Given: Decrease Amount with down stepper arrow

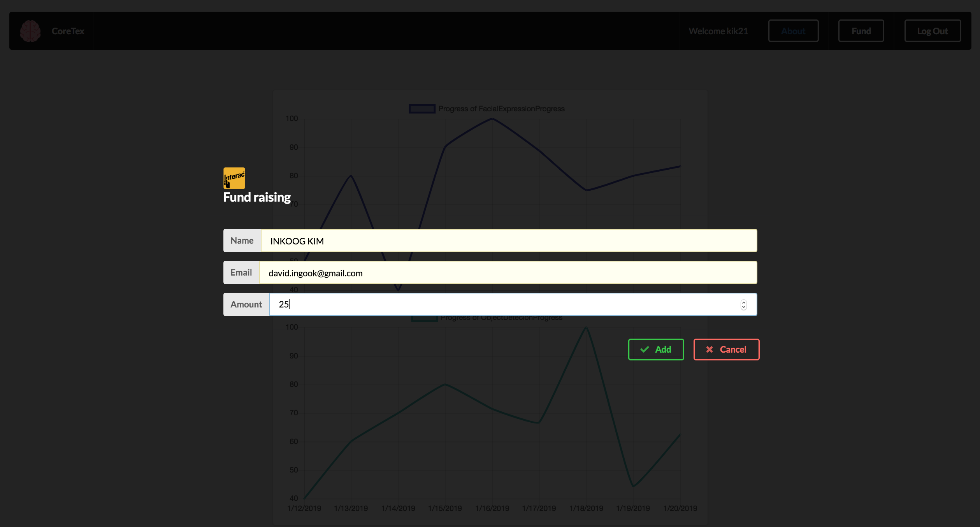Looking at the screenshot, I should coord(743,307).
